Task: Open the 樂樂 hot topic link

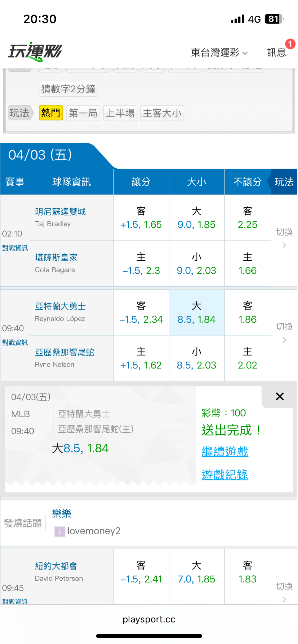Action: [x=62, y=513]
